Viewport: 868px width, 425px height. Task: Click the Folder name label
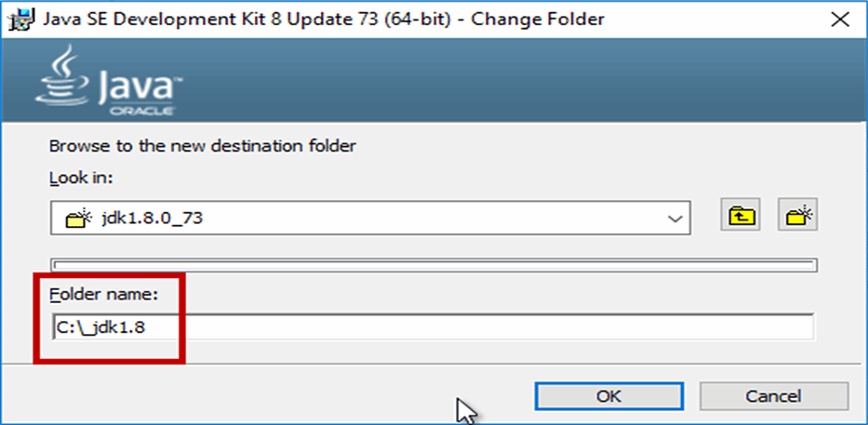pos(104,295)
